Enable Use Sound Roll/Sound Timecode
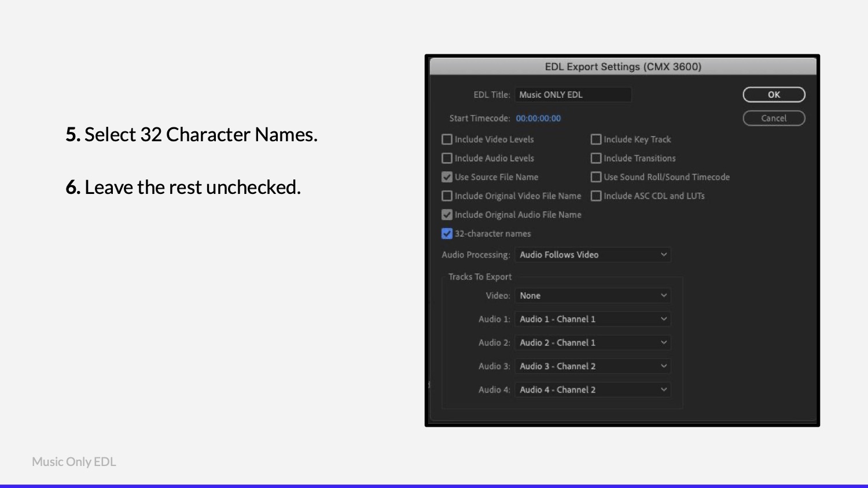The height and width of the screenshot is (488, 868). (x=596, y=177)
